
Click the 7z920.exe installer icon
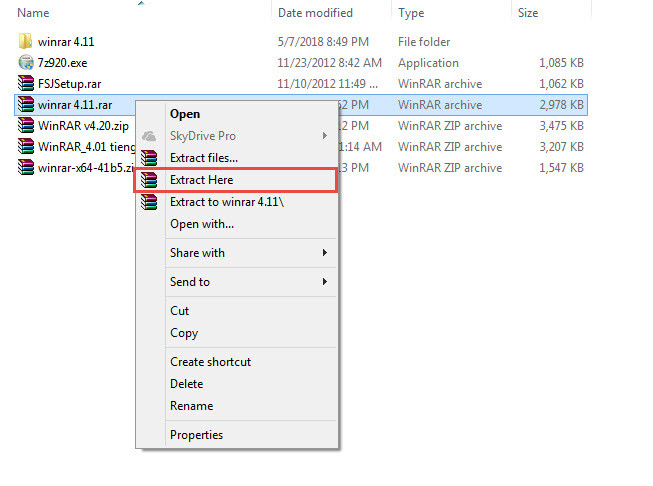pos(25,62)
